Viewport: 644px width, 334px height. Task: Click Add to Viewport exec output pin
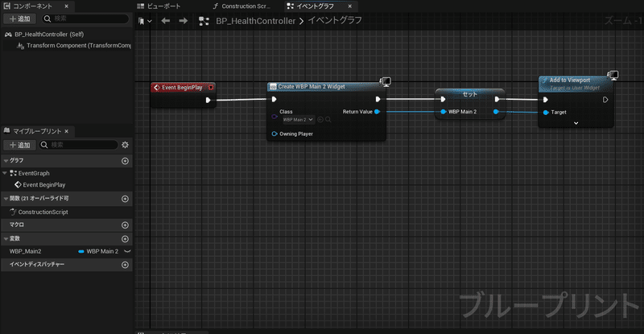605,100
